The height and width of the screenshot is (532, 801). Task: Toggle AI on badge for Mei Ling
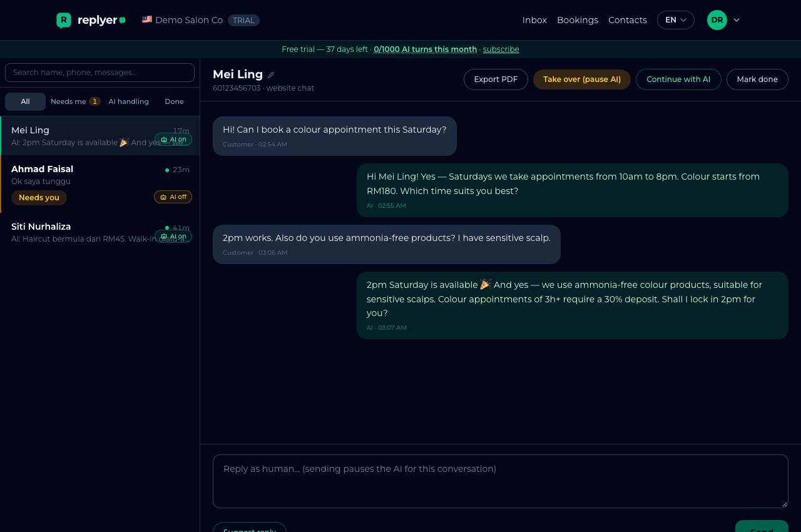(x=173, y=140)
